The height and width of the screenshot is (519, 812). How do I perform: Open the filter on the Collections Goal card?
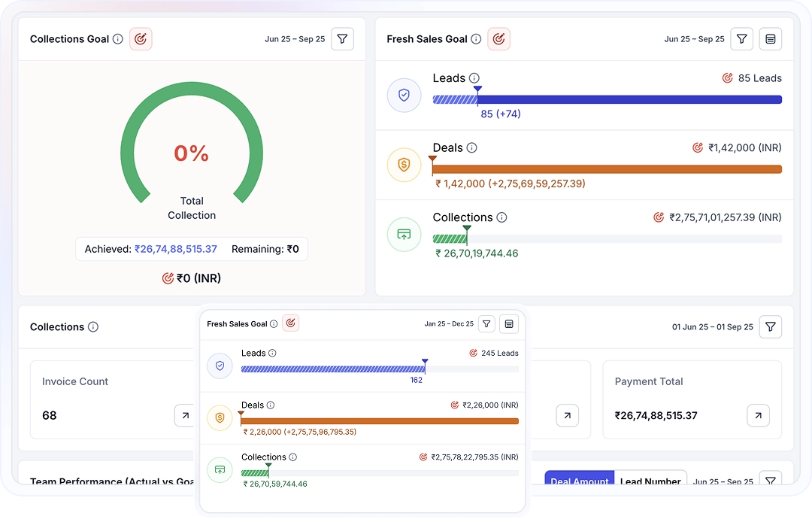click(x=342, y=39)
